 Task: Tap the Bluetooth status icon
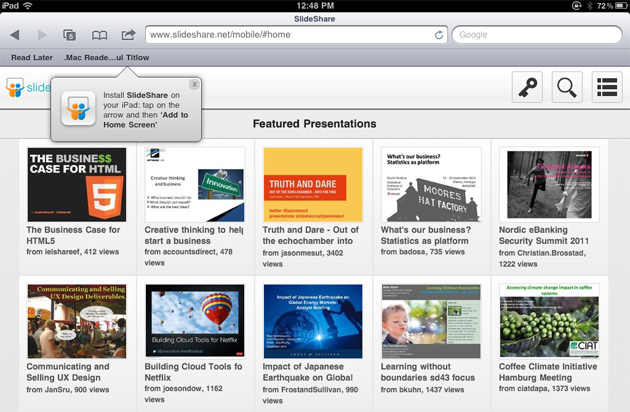click(589, 6)
